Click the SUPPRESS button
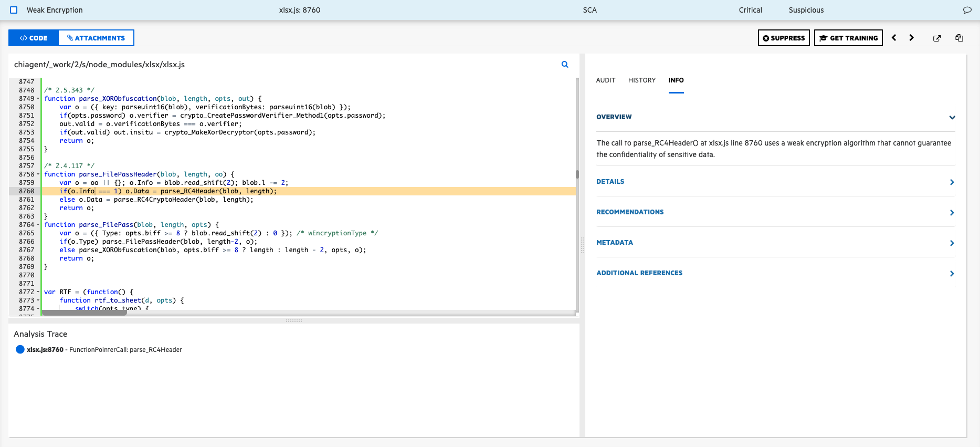This screenshot has width=980, height=447. pos(784,38)
